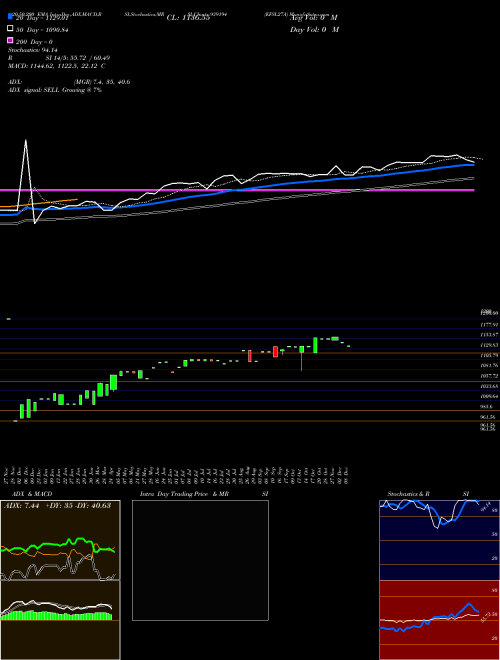Click the empty intraday trading price chart box
Screen dimensions: 500x660
(x=200, y=560)
